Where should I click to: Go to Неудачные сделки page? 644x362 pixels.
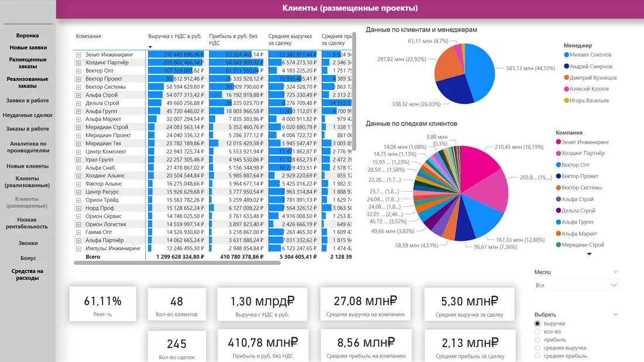click(x=28, y=115)
